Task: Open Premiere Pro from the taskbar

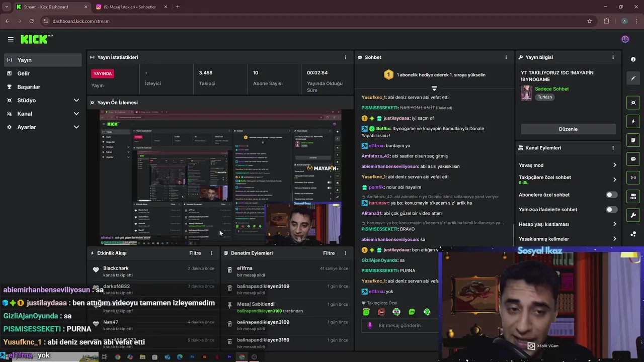Action: pos(229,357)
